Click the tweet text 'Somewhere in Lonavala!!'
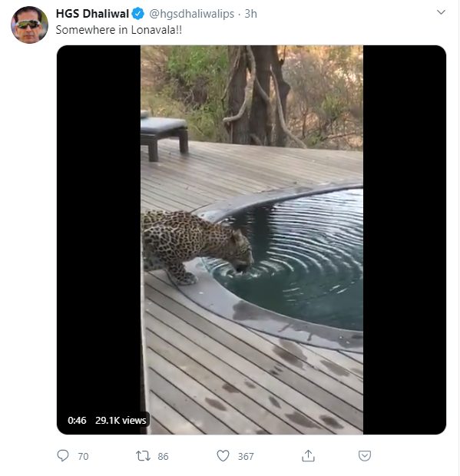This screenshot has width=460, height=476. 119,30
